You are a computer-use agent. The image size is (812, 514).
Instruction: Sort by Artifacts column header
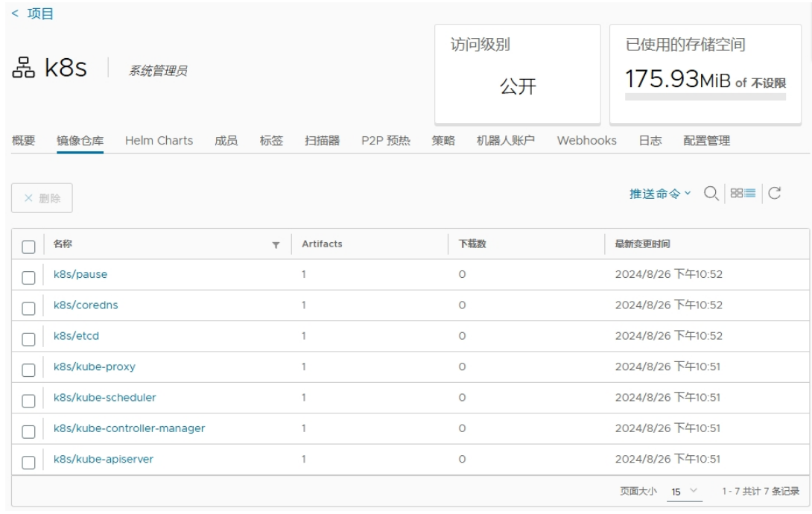322,244
